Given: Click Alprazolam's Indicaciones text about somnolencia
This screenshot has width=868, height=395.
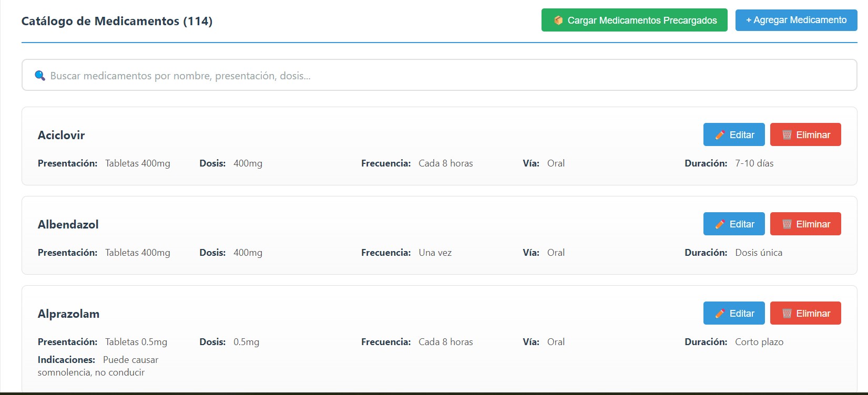Looking at the screenshot, I should click(x=98, y=366).
